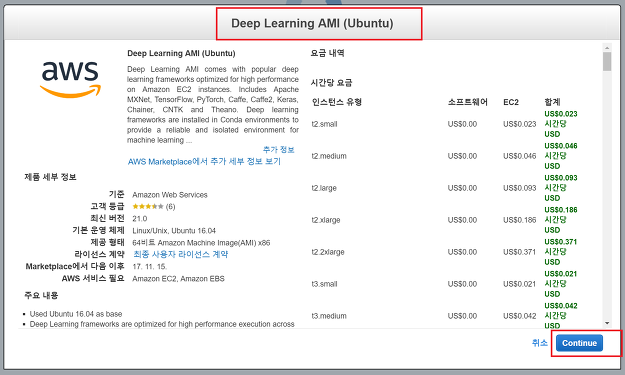
Task: Select the t2.2xlarge instance type text
Action: click(x=328, y=252)
